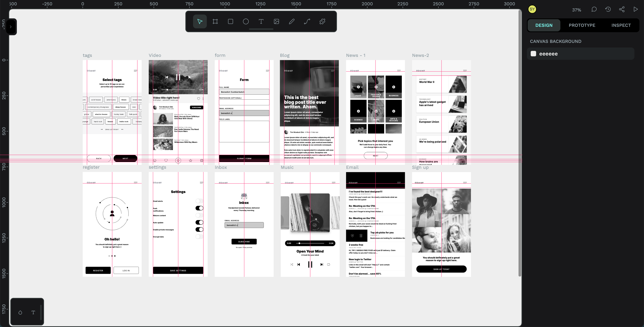
Task: Open the Plugins puzzle icon
Action: pyautogui.click(x=322, y=21)
